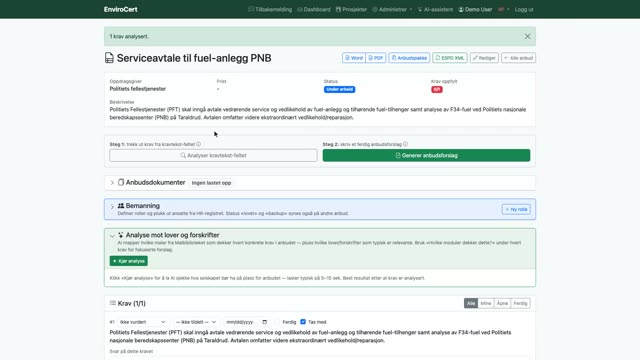This screenshot has width=640, height=360.
Task: Open the 'Ikke vurdert' status dropdown
Action: coord(142,322)
